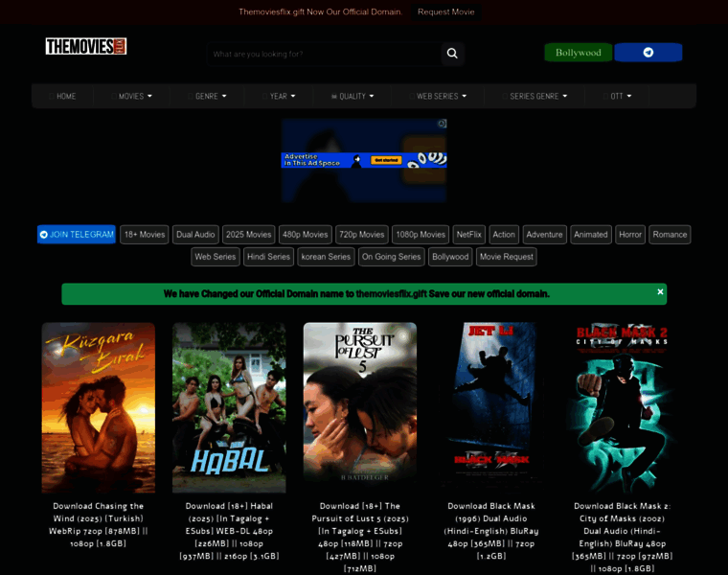This screenshot has height=575, width=728.
Task: Open the korean Series tag
Action: pyautogui.click(x=326, y=257)
